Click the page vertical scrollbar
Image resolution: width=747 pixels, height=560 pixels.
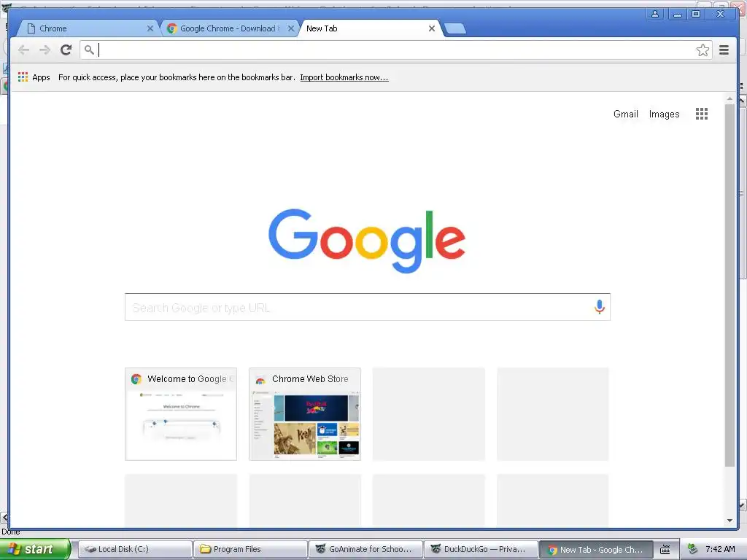(729, 285)
